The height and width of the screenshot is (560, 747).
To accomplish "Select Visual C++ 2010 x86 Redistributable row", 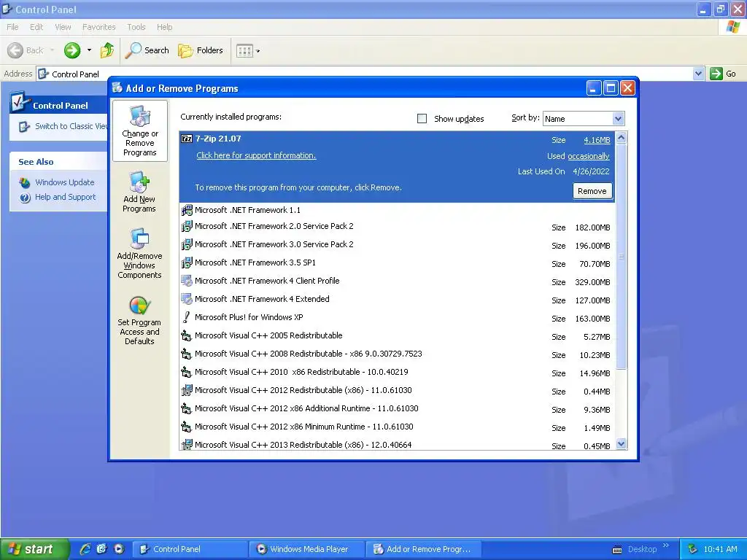I will (x=398, y=373).
